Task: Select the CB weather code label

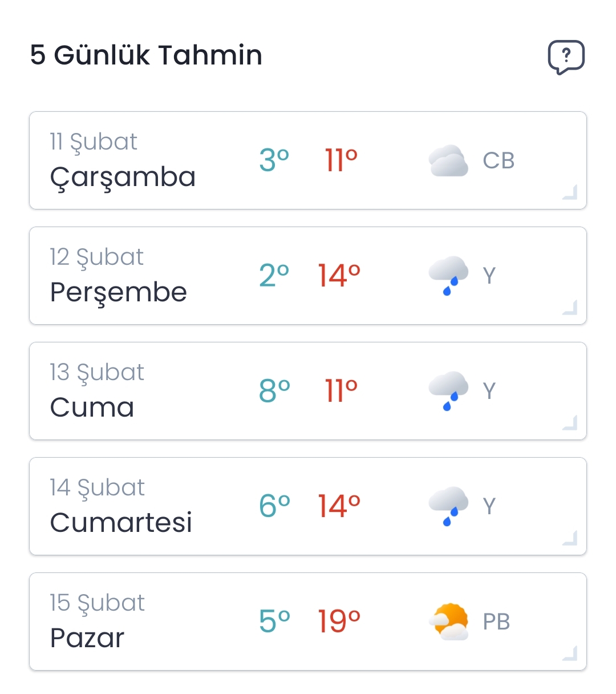Action: 499,161
